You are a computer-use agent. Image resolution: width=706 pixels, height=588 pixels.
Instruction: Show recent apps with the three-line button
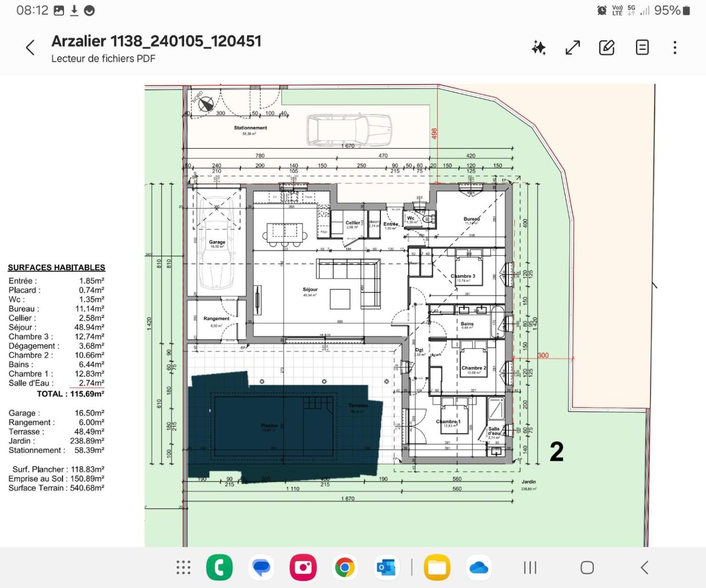(530, 567)
